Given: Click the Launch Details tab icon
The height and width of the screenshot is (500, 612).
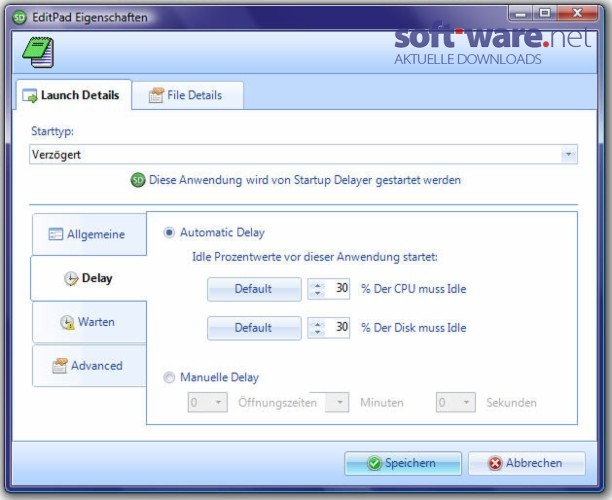Looking at the screenshot, I should point(30,96).
